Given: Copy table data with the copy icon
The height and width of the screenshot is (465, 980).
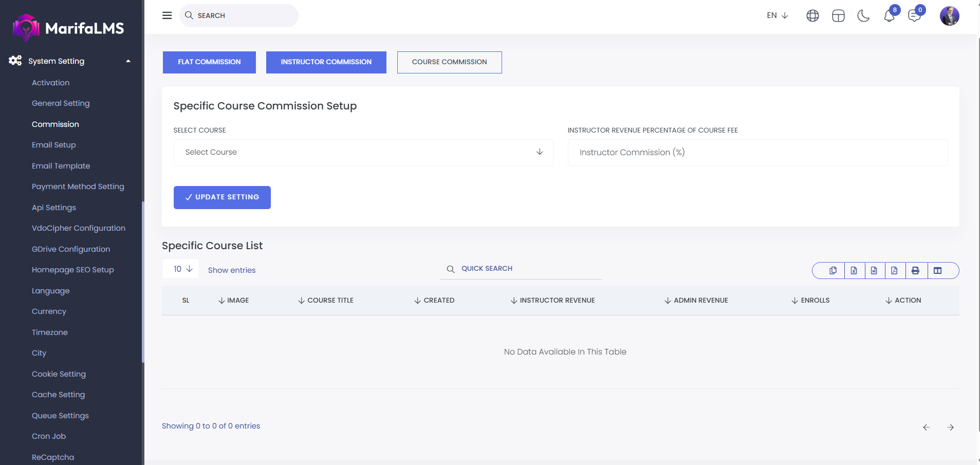Looking at the screenshot, I should pos(833,270).
